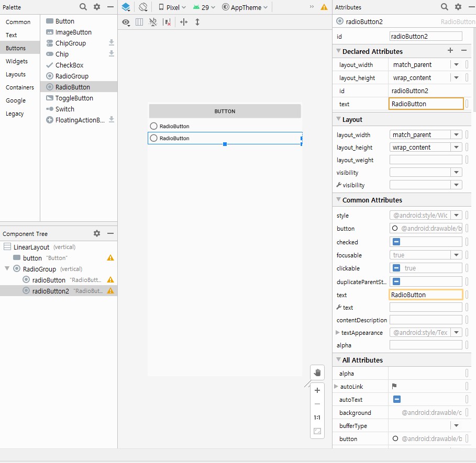This screenshot has height=463, width=476.
Task: Activate the pan hand tool
Action: pyautogui.click(x=317, y=372)
